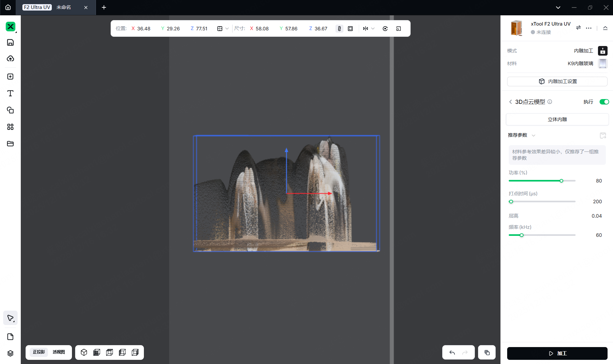Open the mirror flip dropdown arrow

click(373, 28)
